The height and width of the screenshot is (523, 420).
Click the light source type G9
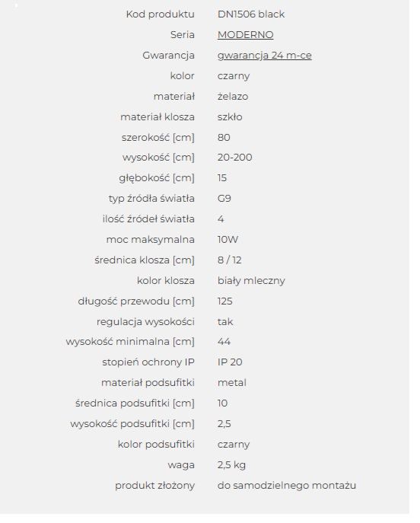(224, 199)
